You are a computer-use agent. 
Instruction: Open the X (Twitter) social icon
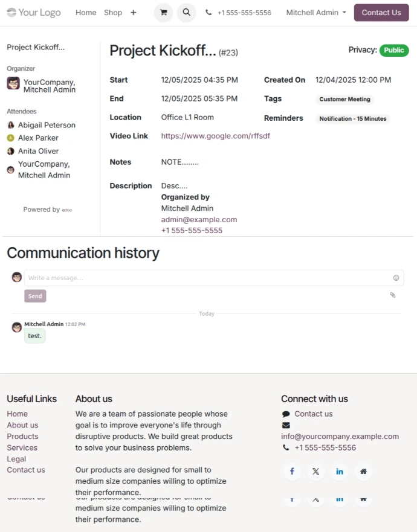tap(315, 472)
